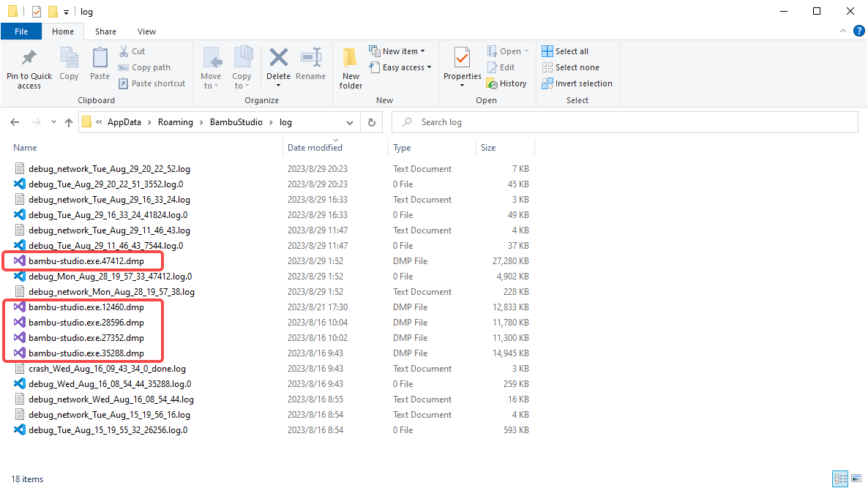This screenshot has height=488, width=868.
Task: Navigate to BambuStudio in breadcrumb
Action: point(236,122)
